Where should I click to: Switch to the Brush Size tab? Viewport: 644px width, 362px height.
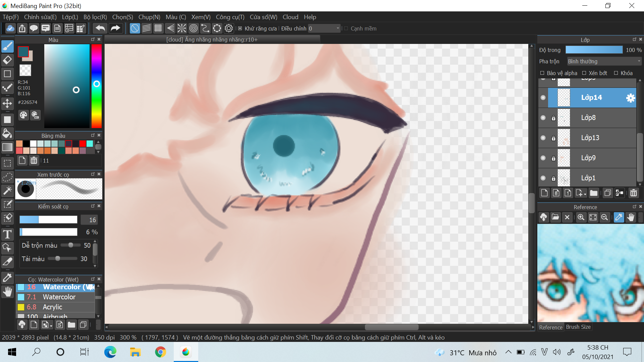pyautogui.click(x=578, y=327)
